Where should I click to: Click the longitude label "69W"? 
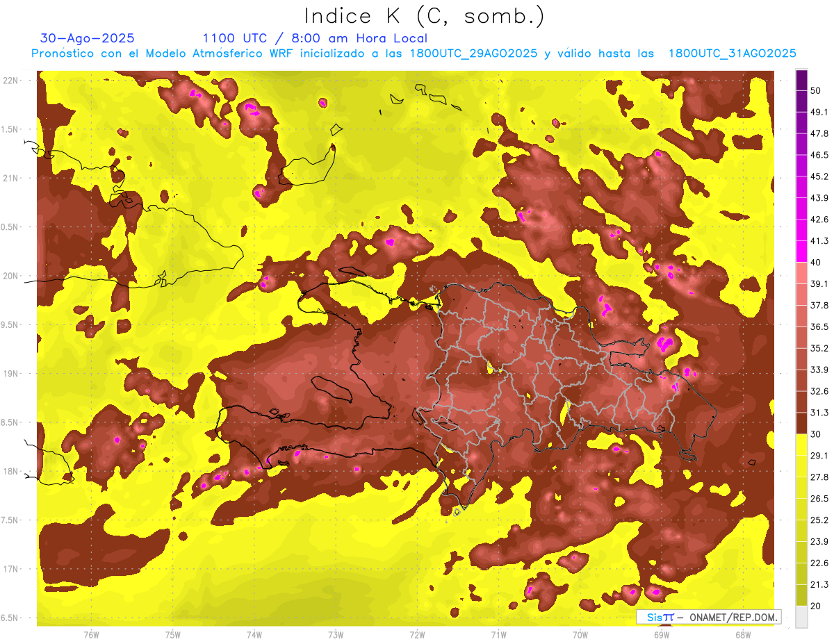point(662,634)
